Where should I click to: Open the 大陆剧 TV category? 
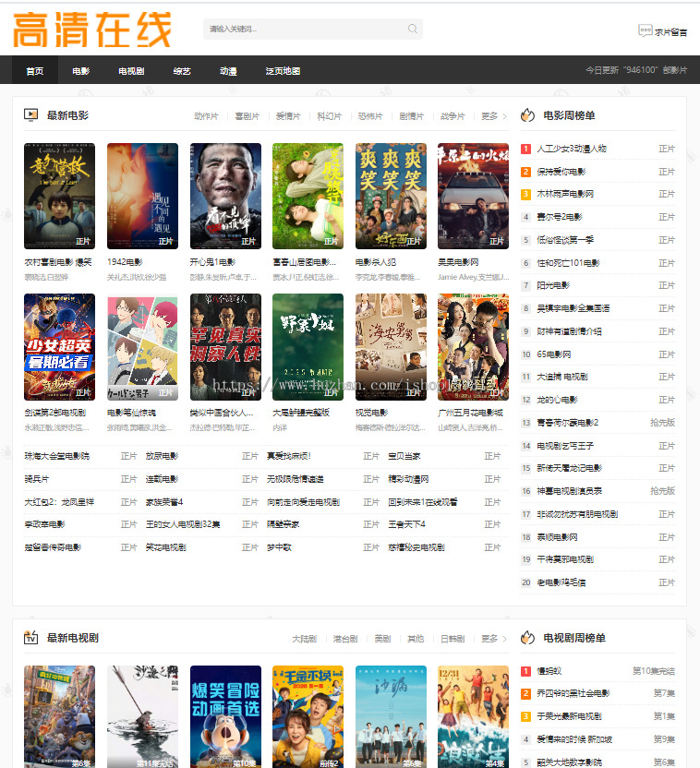[x=304, y=639]
